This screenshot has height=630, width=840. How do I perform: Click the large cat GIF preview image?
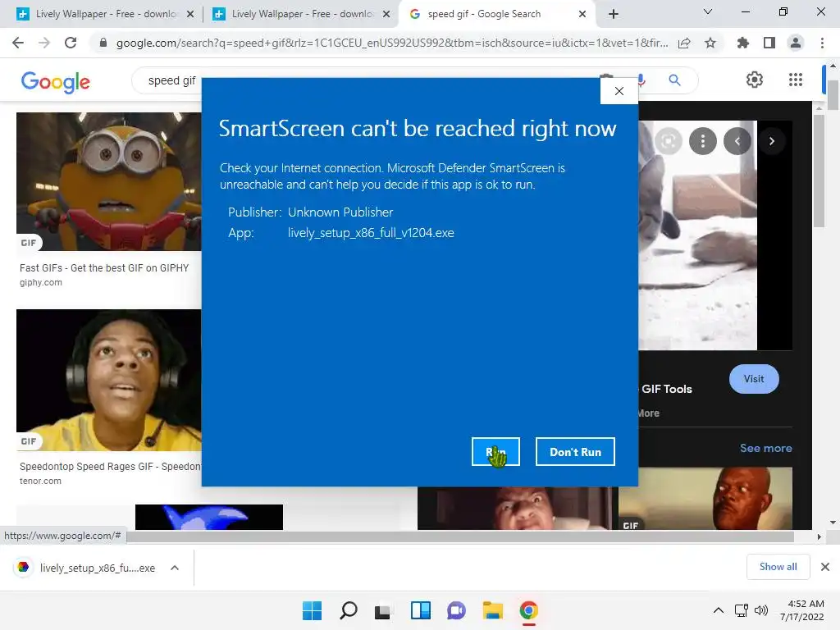[697, 235]
